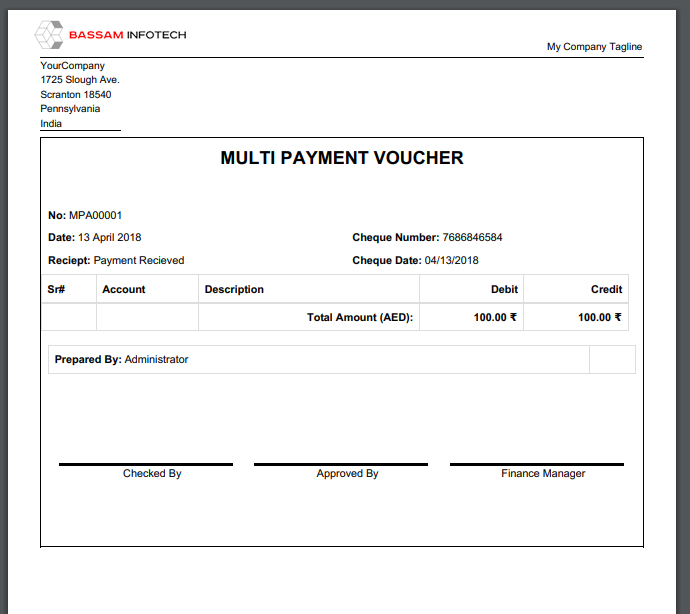Click the cheque date 04/13/2018

451,260
